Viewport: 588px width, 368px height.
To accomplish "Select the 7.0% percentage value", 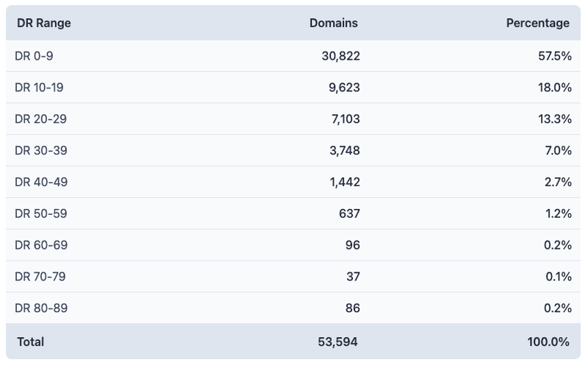I will pos(558,150).
